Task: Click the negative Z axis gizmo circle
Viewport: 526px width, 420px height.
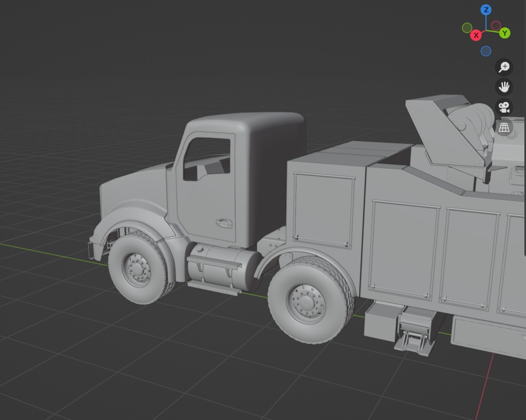Action: [486, 51]
